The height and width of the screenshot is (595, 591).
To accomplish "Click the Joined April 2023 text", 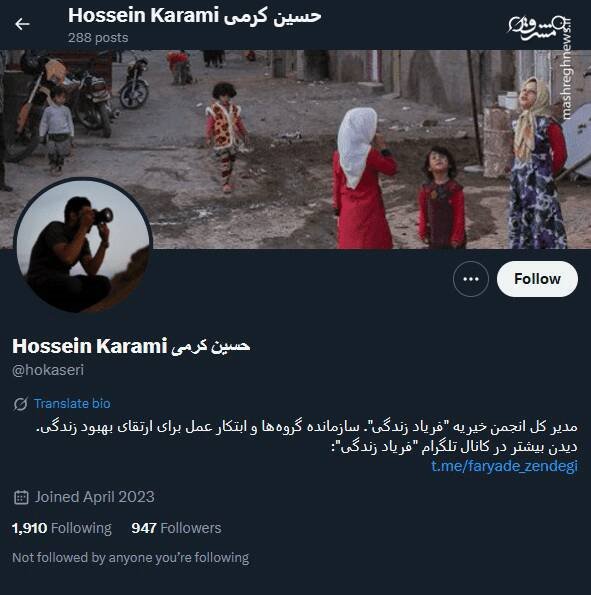I will pyautogui.click(x=95, y=497).
